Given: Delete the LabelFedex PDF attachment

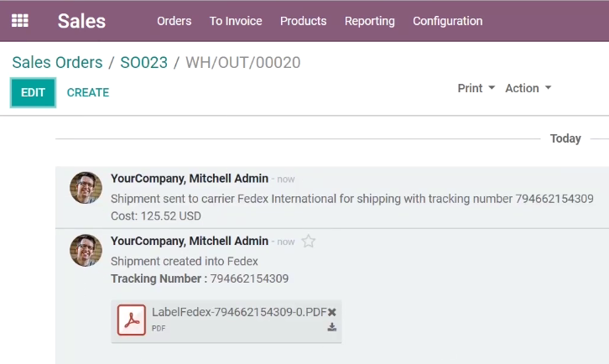Looking at the screenshot, I should pyautogui.click(x=331, y=312).
